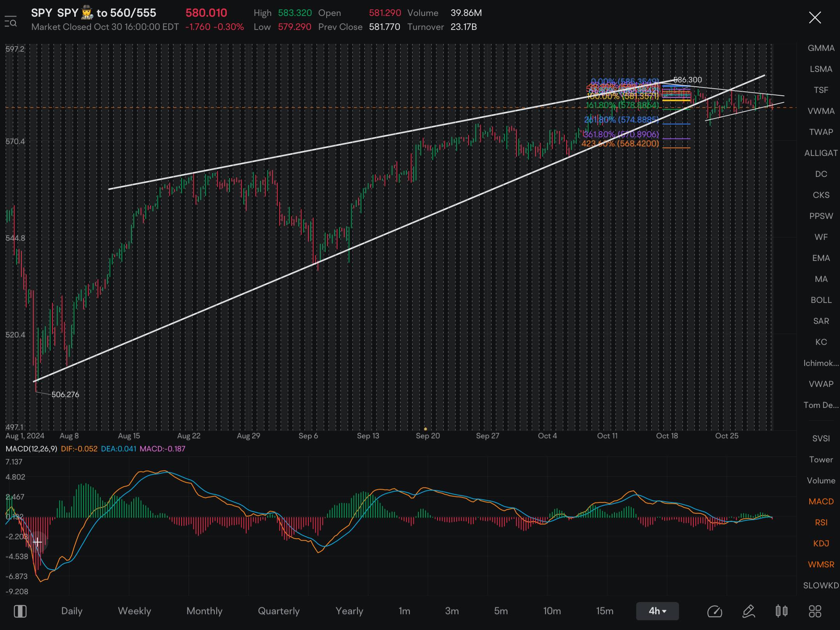Open the symbol search icon
The image size is (840, 630).
click(x=10, y=21)
